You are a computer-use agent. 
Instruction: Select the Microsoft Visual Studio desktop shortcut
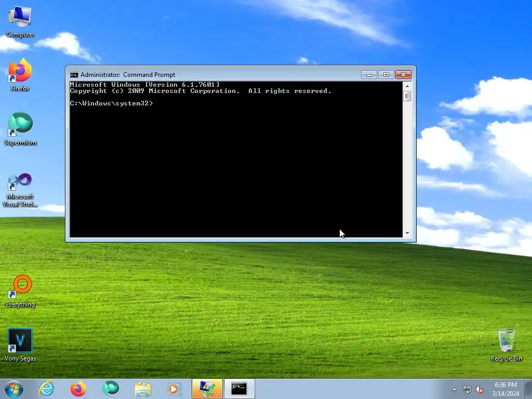(x=20, y=190)
